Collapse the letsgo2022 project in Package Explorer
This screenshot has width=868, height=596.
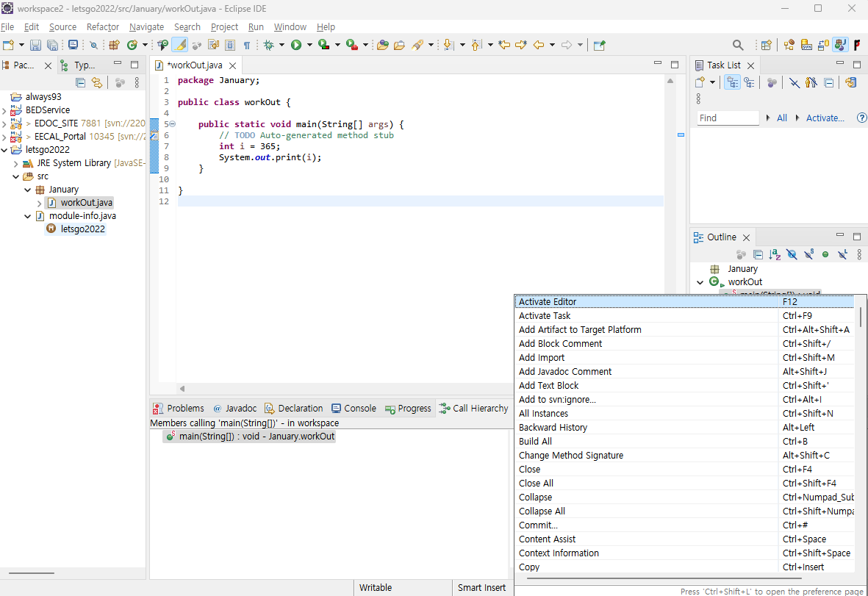pos(4,150)
